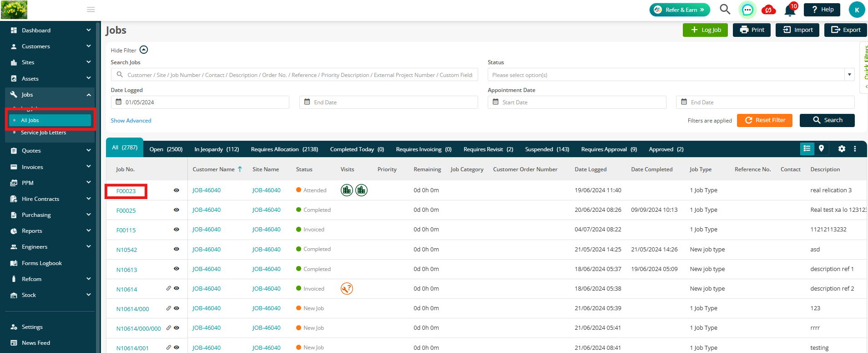
Task: Click the Export button
Action: click(846, 30)
